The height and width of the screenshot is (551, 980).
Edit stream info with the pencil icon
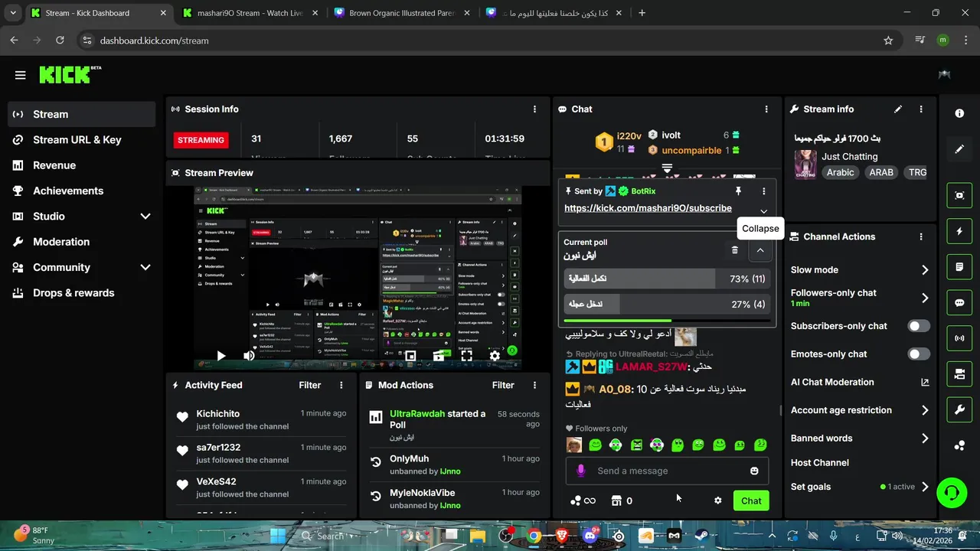[x=898, y=109]
